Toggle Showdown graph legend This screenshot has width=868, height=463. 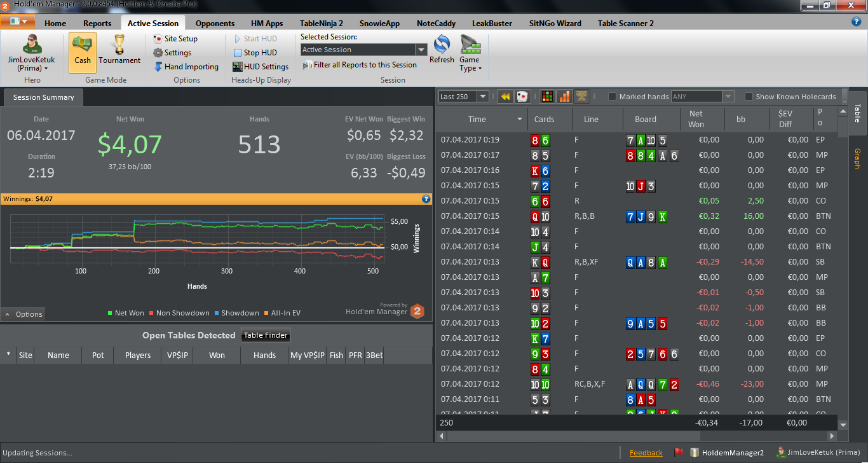tap(236, 313)
